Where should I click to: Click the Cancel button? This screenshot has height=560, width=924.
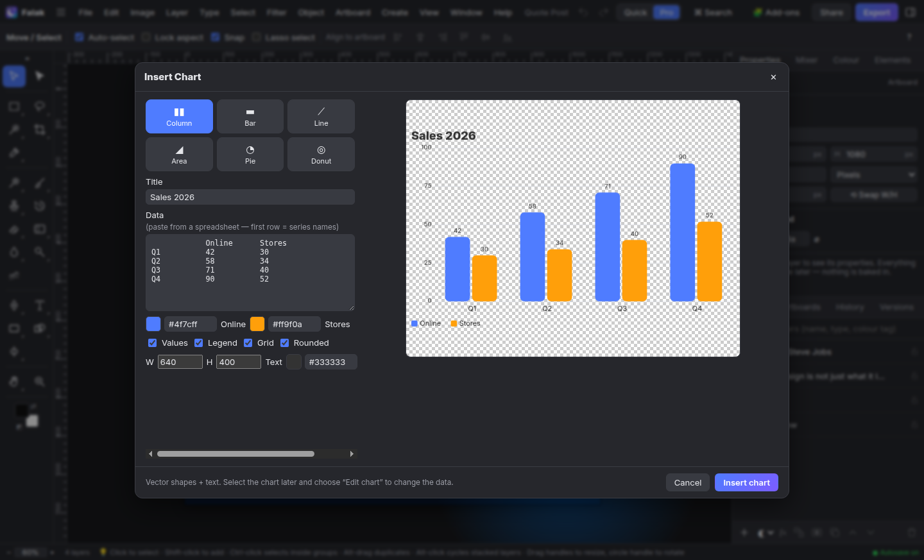coord(688,482)
